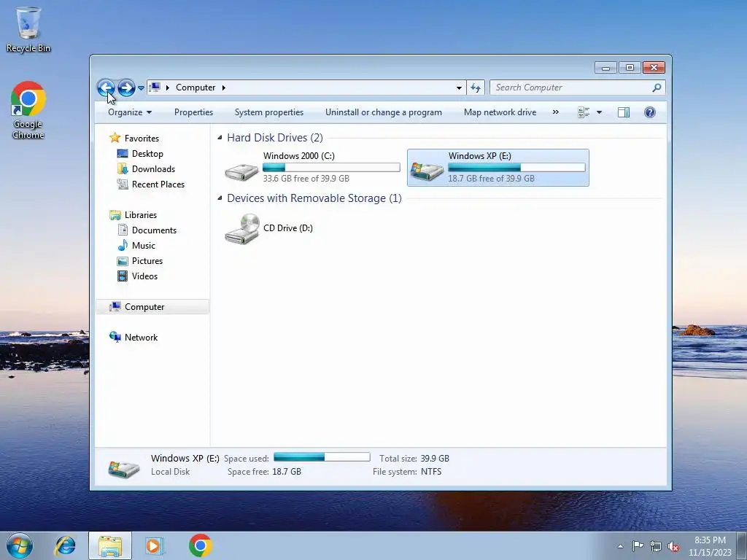747x560 pixels.
Task: Launch Chrome from the taskbar
Action: coord(200,545)
